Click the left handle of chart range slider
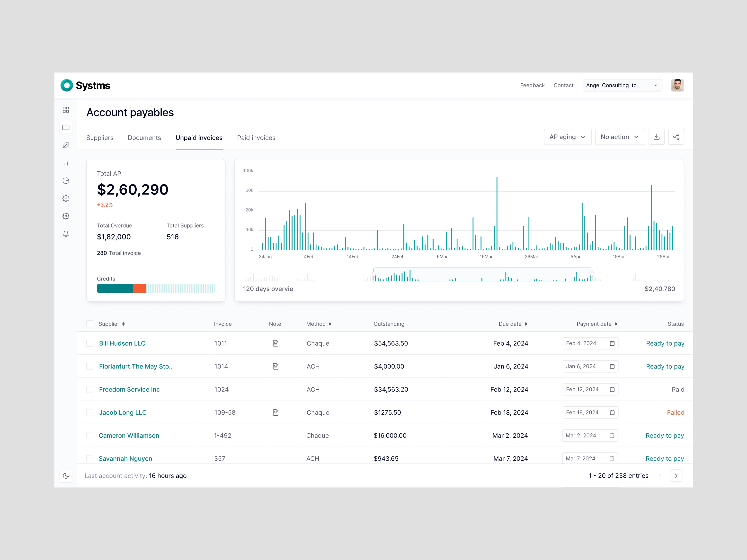This screenshot has height=560, width=747. pos(373,274)
